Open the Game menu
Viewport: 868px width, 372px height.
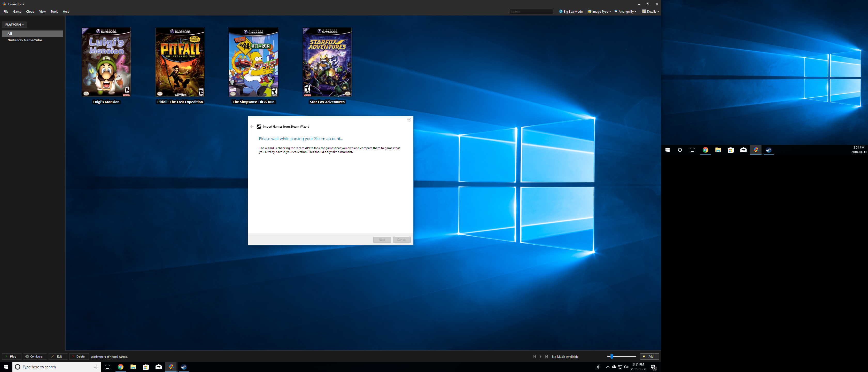point(17,11)
